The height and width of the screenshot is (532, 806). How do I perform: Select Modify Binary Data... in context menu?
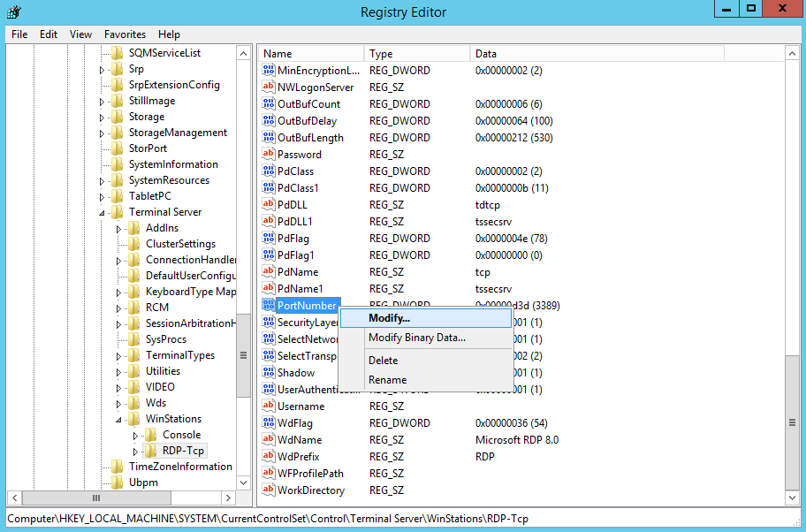(416, 338)
